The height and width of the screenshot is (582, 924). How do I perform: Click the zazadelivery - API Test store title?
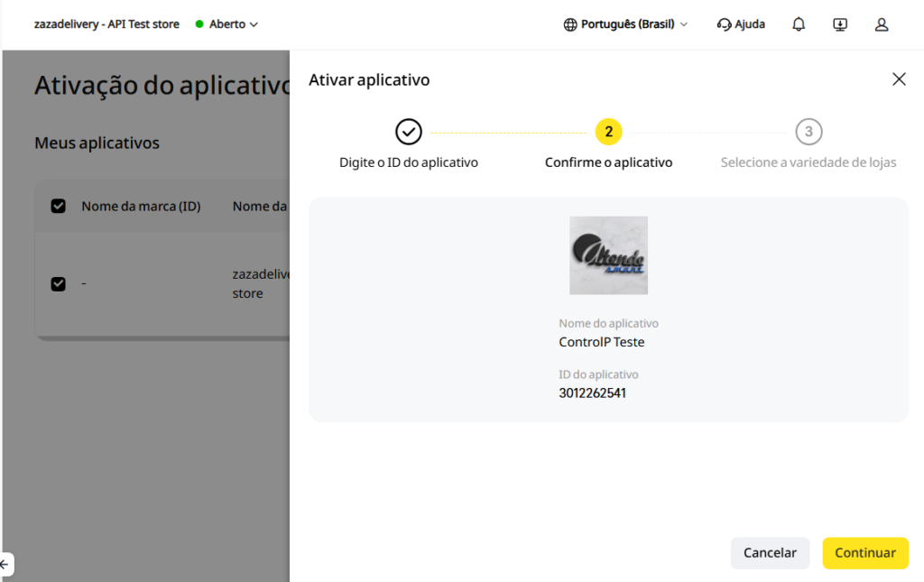[x=106, y=24]
